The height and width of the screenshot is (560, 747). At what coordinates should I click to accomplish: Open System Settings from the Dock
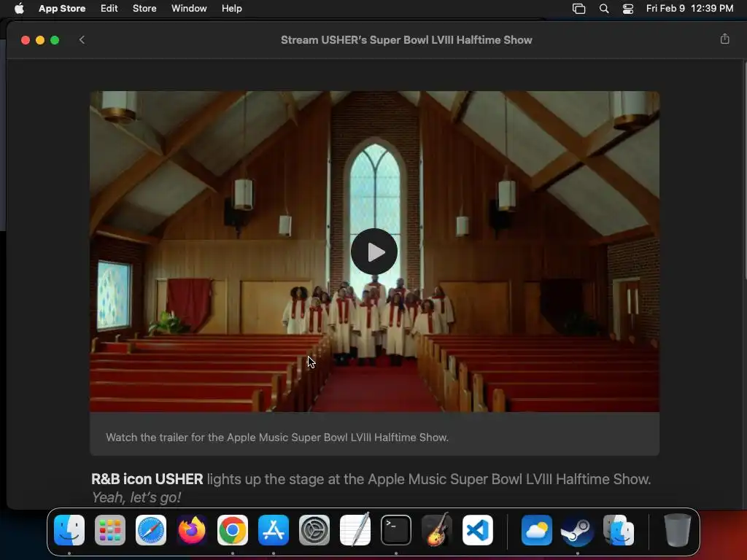(314, 530)
